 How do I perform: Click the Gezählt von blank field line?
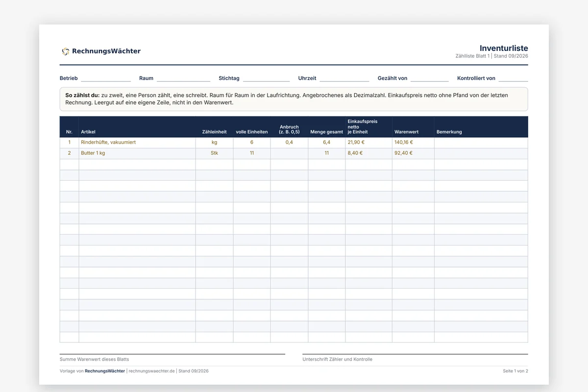(x=430, y=81)
